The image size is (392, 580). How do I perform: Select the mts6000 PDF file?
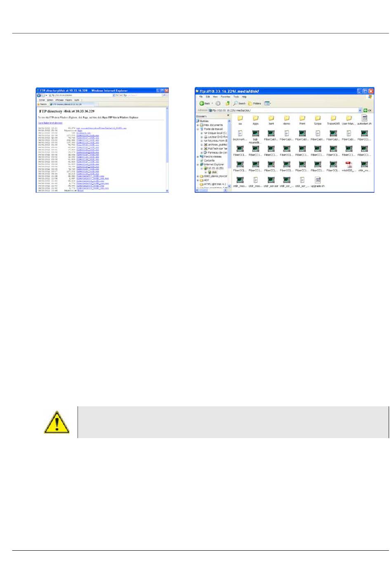tap(349, 167)
